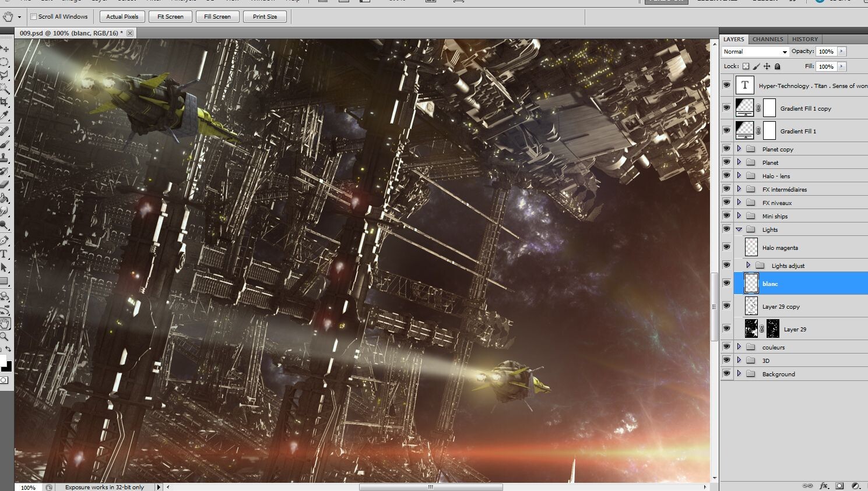
Task: Click the background color swatch
Action: [7, 366]
